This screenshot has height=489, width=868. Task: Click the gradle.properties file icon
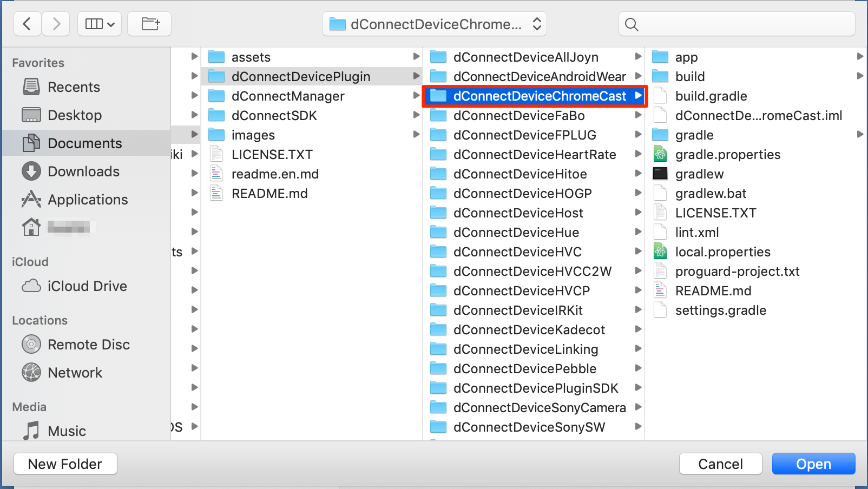[x=660, y=155]
